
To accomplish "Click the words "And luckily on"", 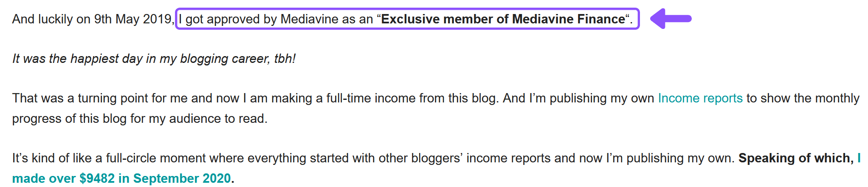I will pyautogui.click(x=42, y=19).
